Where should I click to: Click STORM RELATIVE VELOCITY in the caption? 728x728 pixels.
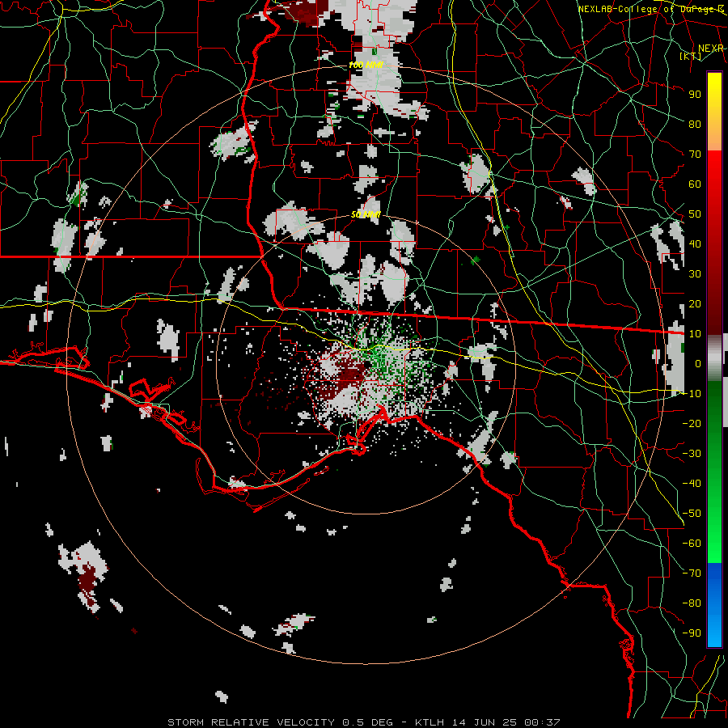(x=251, y=722)
